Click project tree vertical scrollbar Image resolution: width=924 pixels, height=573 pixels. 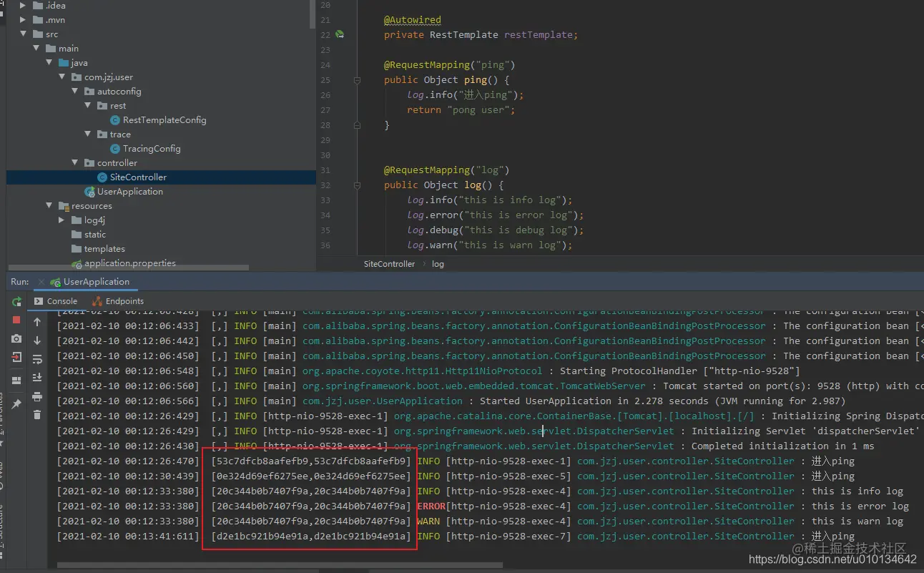313,14
